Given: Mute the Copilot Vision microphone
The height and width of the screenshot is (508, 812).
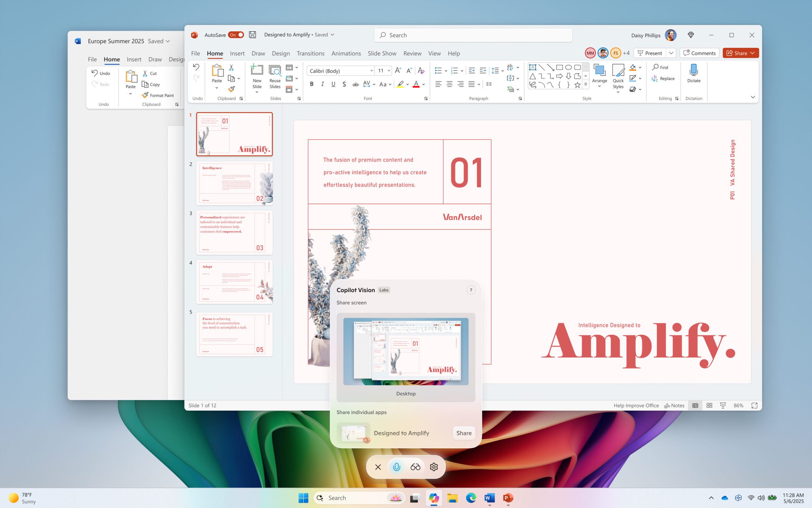Looking at the screenshot, I should 397,467.
